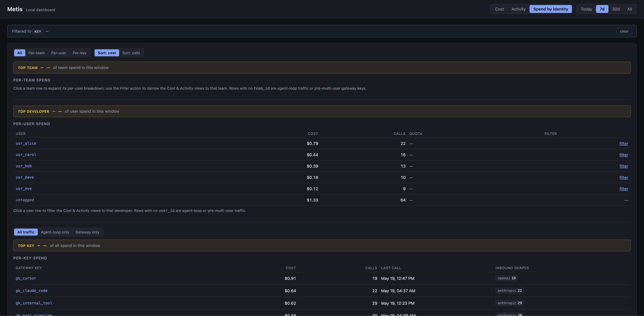
Task: Choose the 30d time window
Action: pyautogui.click(x=616, y=9)
